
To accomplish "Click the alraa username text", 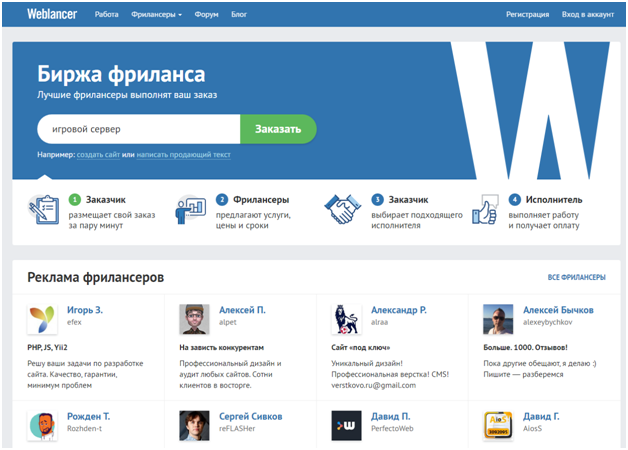I will (x=379, y=322).
